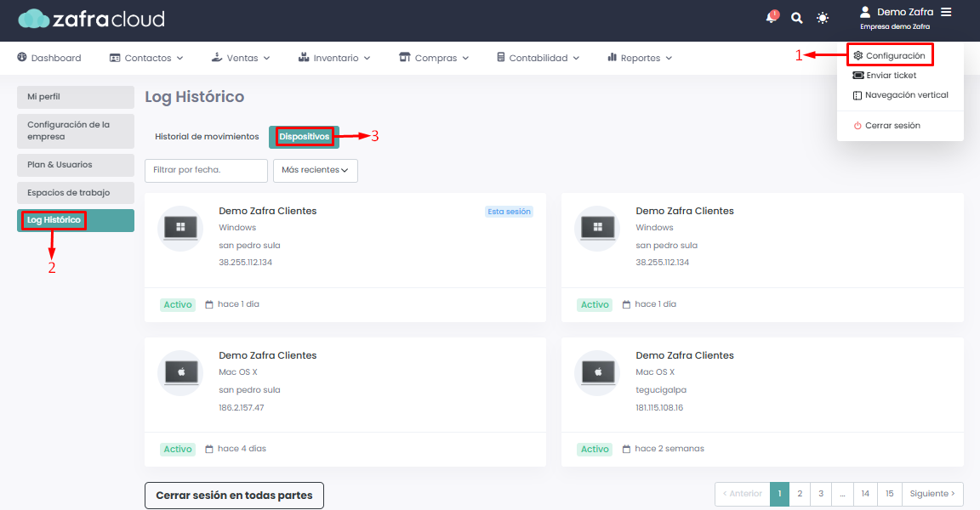Select Log Histórico in the sidebar

(x=76, y=220)
